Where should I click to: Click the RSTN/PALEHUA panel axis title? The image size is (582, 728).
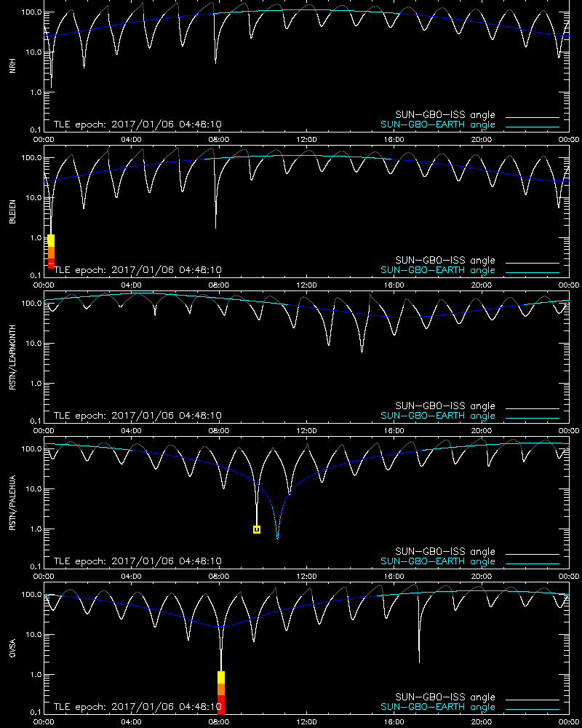12,503
